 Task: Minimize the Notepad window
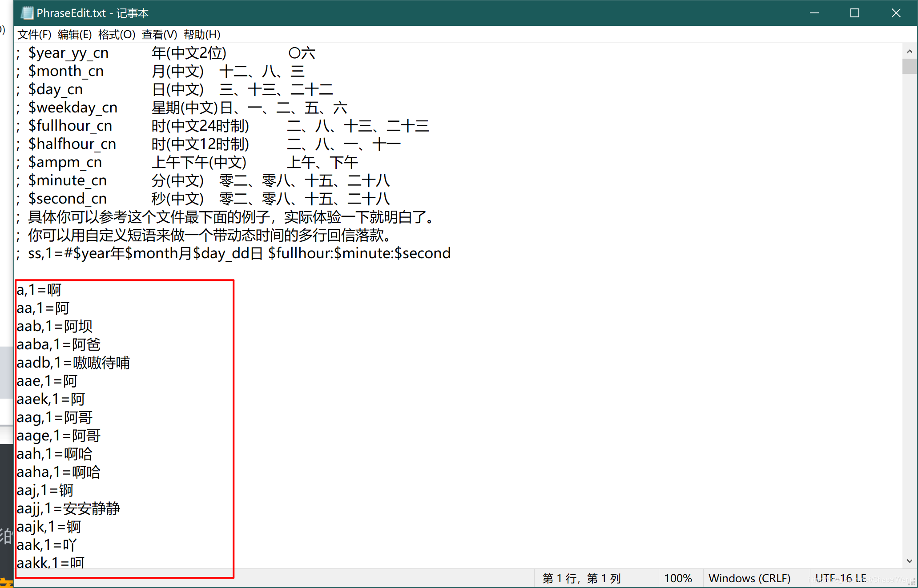pyautogui.click(x=814, y=13)
